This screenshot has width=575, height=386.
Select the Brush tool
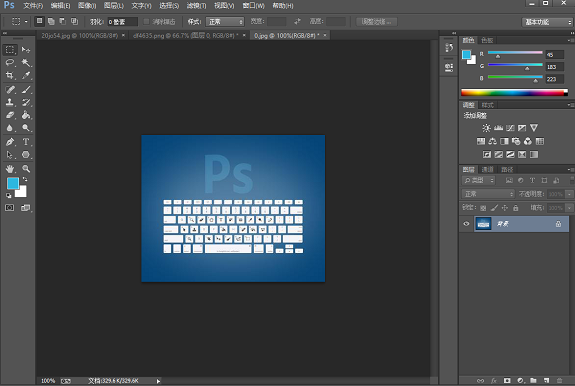[x=26, y=89]
